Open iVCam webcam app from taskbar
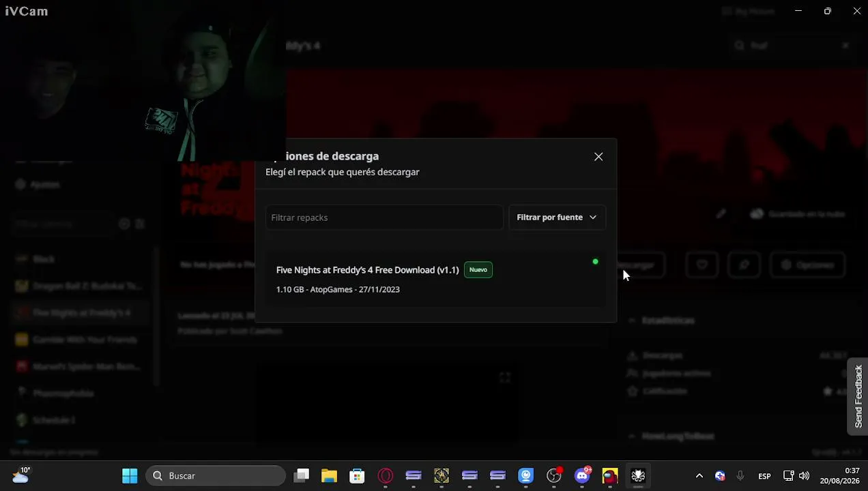Screen dimensions: 868x491 pyautogui.click(x=525, y=475)
